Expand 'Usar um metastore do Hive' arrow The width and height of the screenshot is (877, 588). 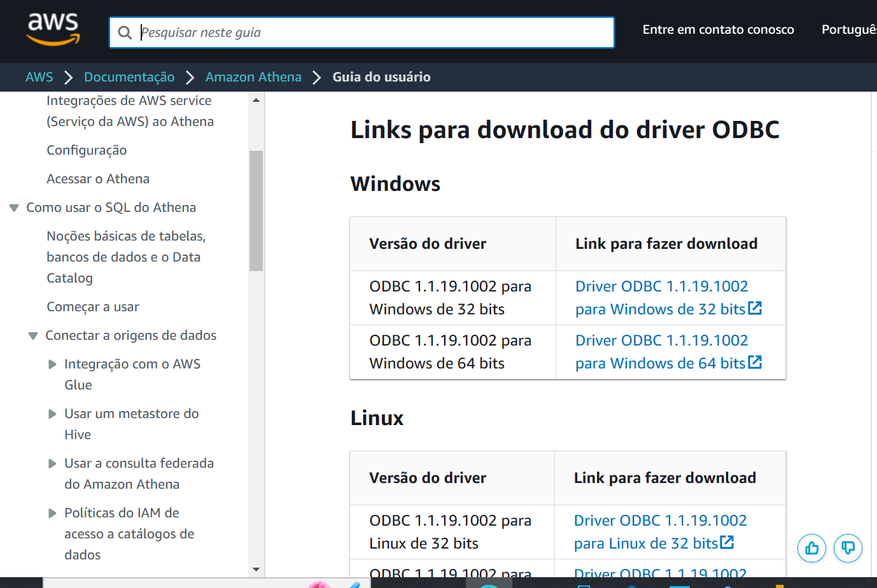pos(52,414)
